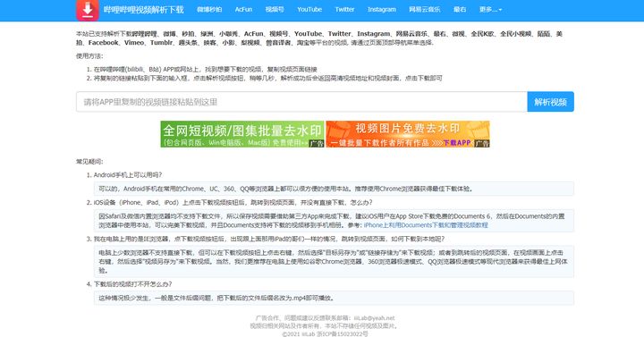Click the answer mentioning 文件后缀名改为.mp4
644x337 pixels.
[x=334, y=298]
